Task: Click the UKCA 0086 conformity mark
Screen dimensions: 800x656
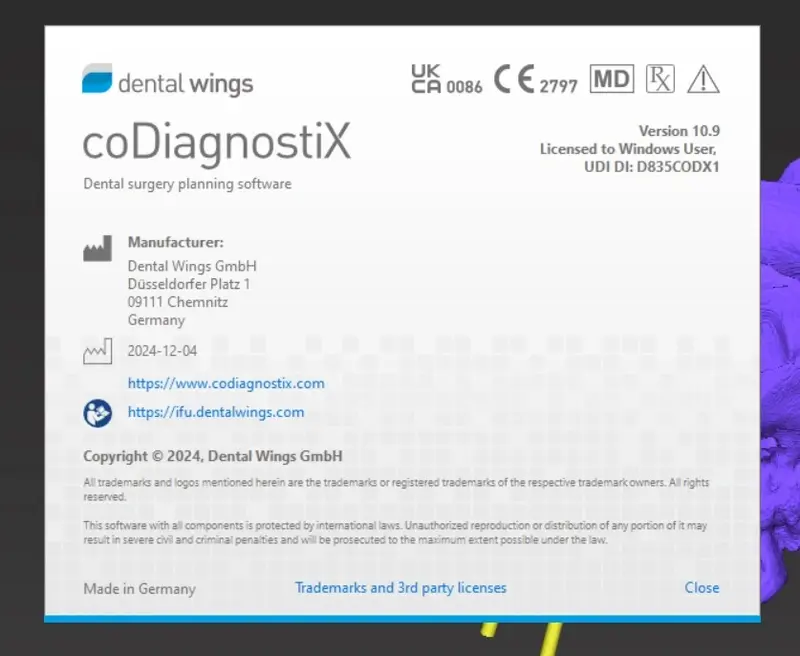Action: click(x=446, y=79)
